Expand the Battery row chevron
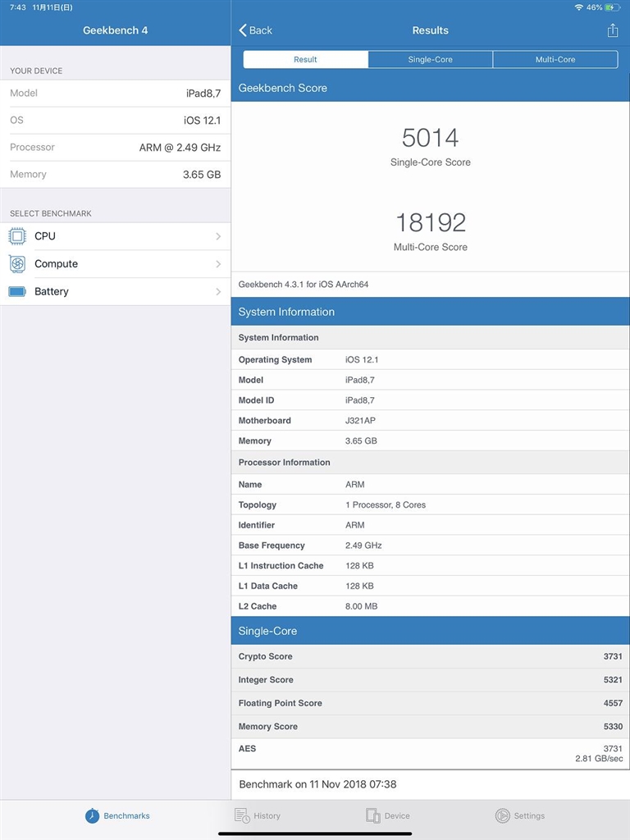Image resolution: width=630 pixels, height=840 pixels. point(218,291)
